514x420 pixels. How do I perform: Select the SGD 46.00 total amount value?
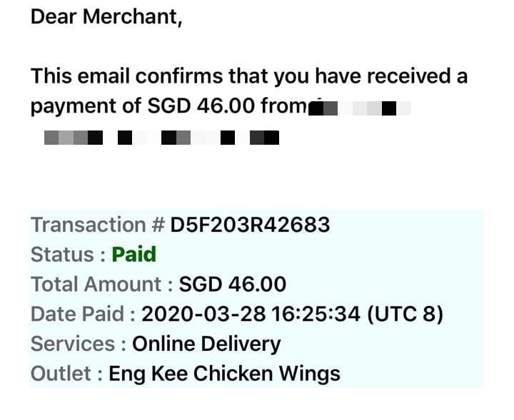pyautogui.click(x=232, y=285)
